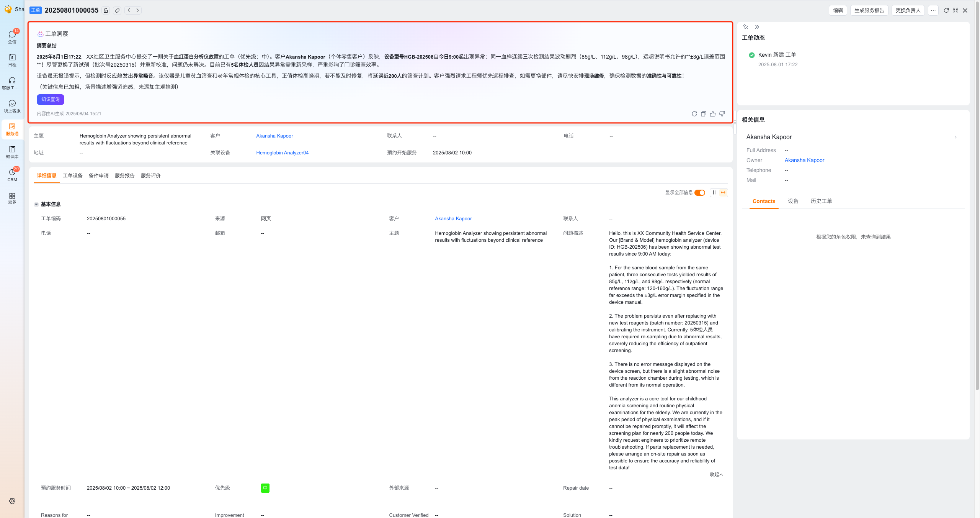This screenshot has width=980, height=518.
Task: Switch to the 备件申请 tab
Action: [x=98, y=175]
